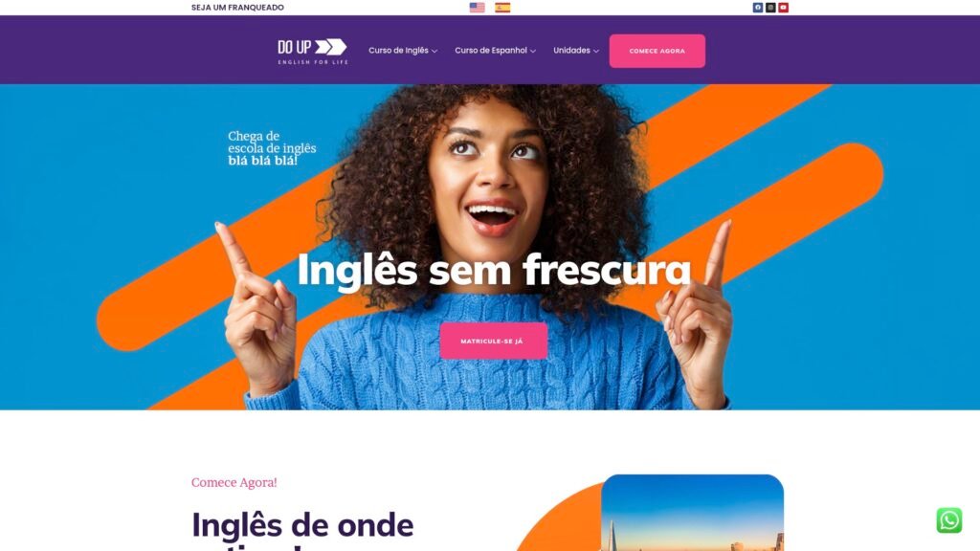Click the city skyline thumbnail image
This screenshot has width=980, height=551.
point(693,513)
